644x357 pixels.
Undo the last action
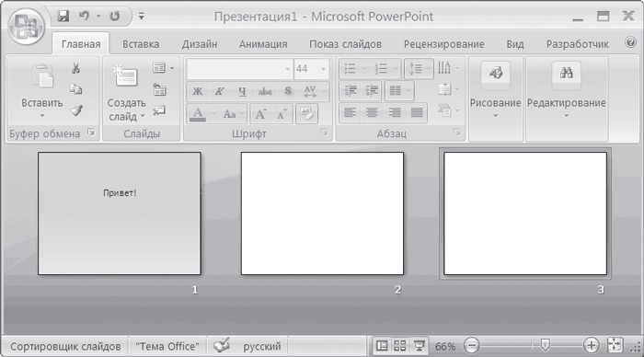(x=85, y=17)
